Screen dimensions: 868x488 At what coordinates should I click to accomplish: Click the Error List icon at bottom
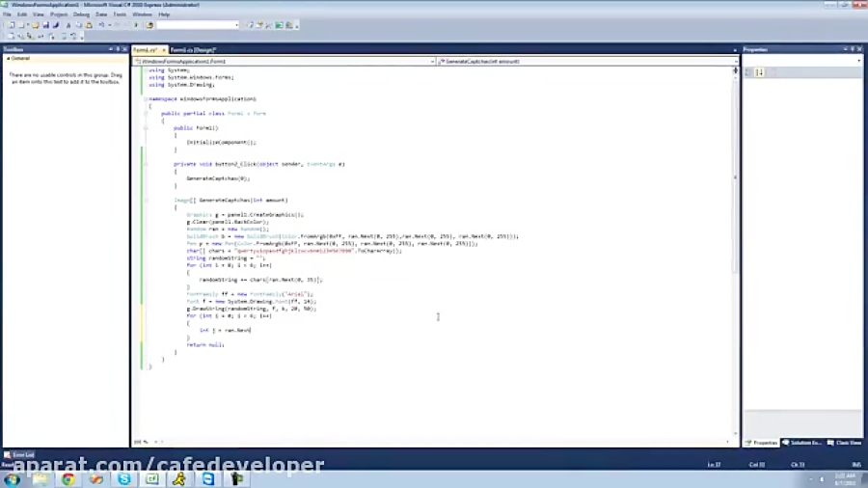(x=7, y=455)
